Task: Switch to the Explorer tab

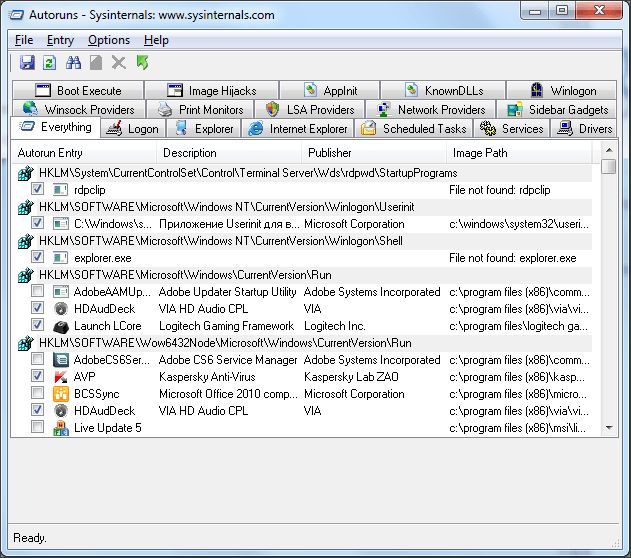Action: 203,129
